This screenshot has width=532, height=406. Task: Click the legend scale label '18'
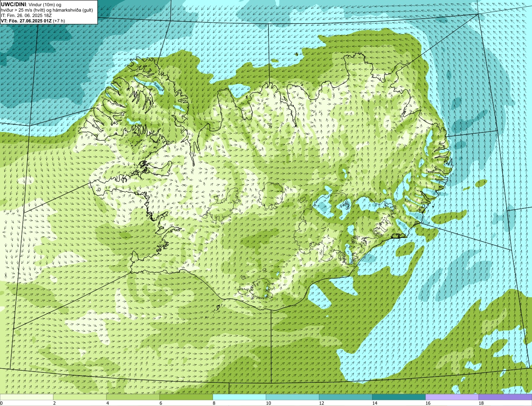pos(481,403)
